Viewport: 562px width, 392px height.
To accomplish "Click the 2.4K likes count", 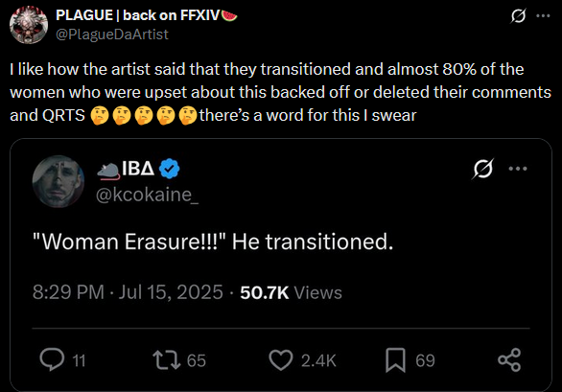I will [318, 360].
